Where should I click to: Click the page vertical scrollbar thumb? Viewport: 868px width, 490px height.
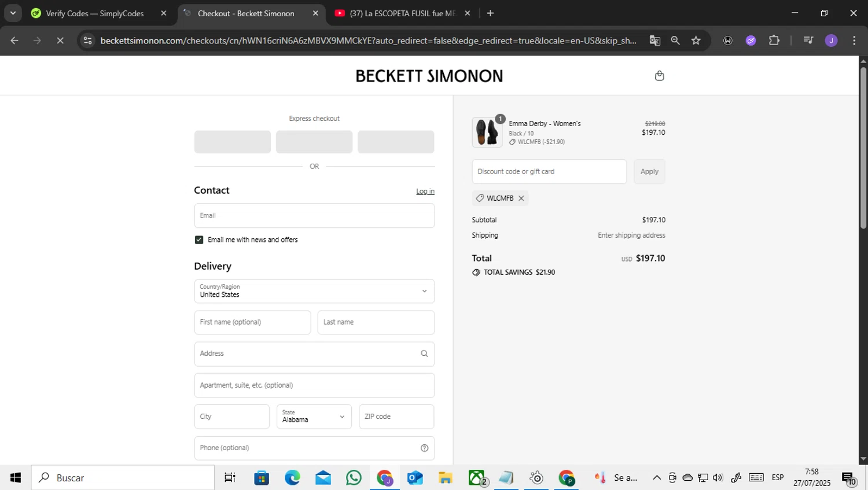click(x=863, y=148)
